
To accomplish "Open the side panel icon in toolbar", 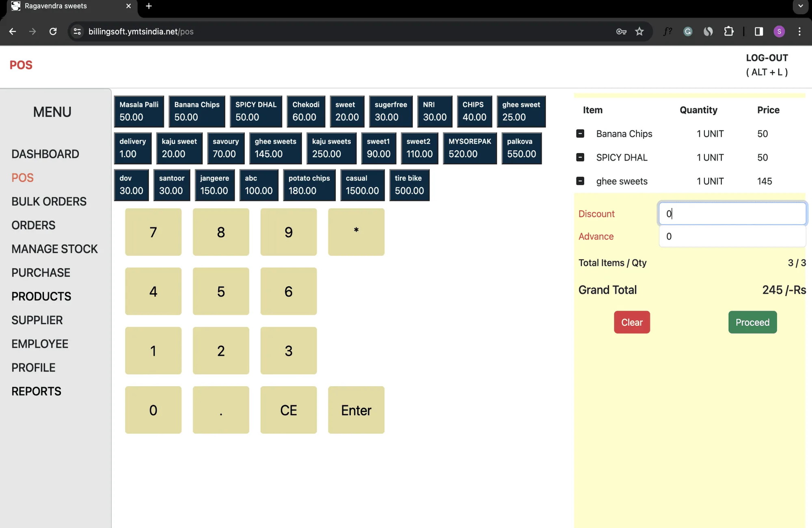I will coord(759,31).
